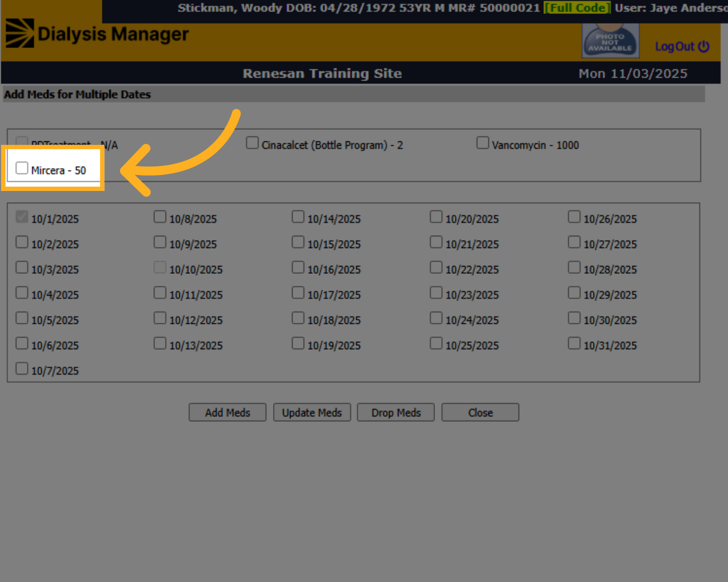Select the 10/22/2025 date checkbox
728x582 pixels.
(x=436, y=267)
